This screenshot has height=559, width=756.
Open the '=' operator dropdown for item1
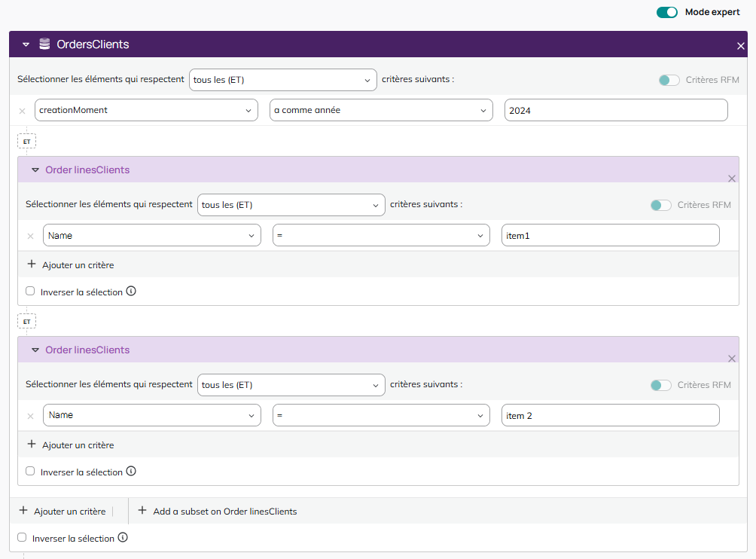[381, 235]
